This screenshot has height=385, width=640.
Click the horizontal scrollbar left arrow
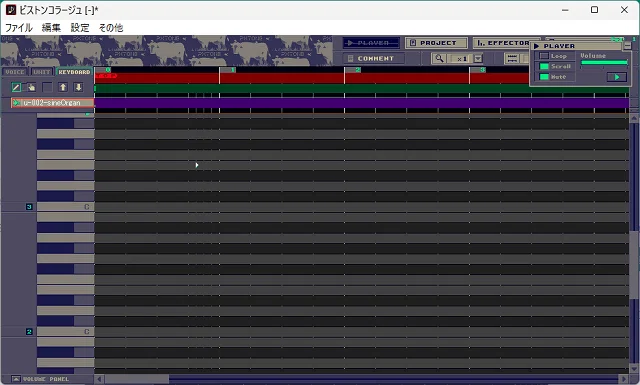[99, 379]
